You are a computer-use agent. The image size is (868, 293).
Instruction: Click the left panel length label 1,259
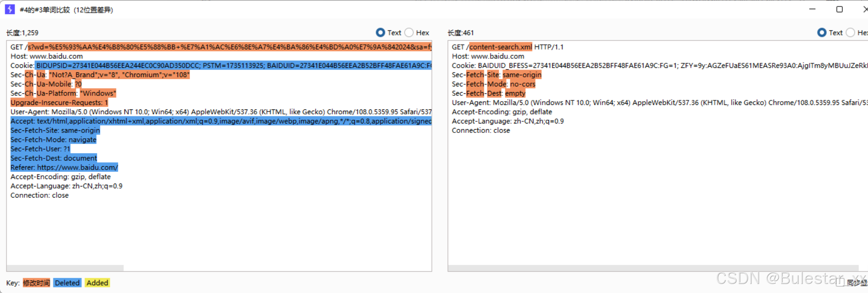(22, 33)
